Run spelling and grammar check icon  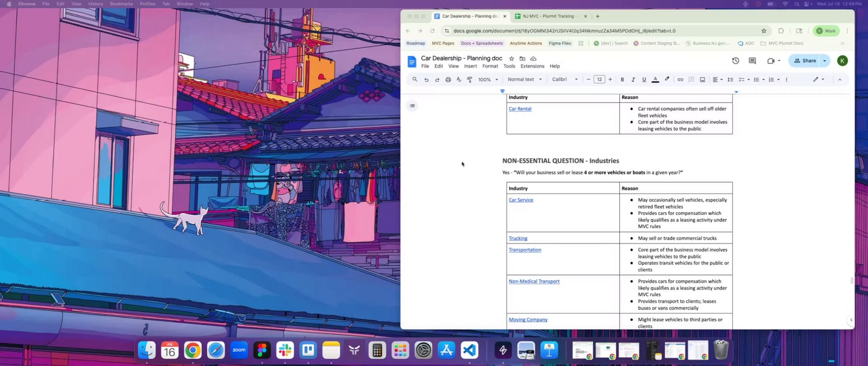click(x=459, y=79)
